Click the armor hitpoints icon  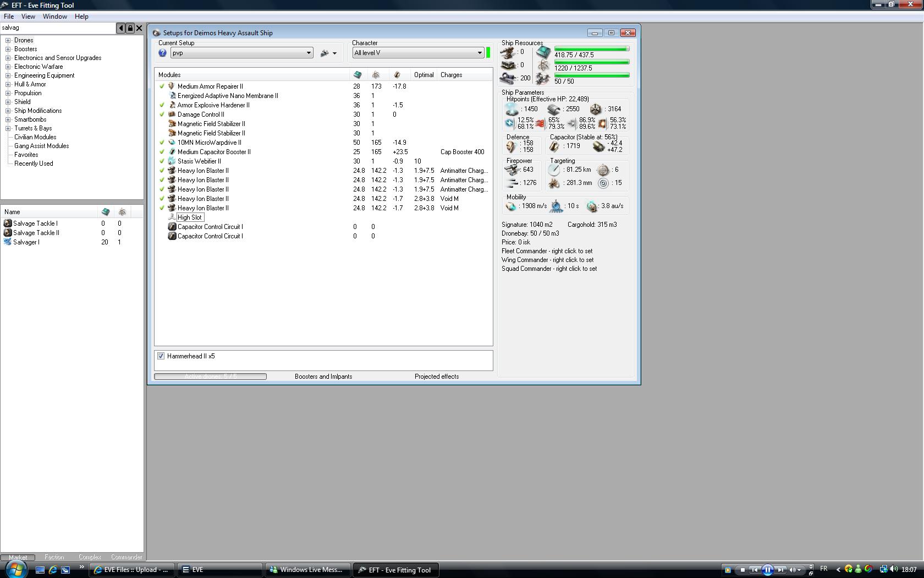554,110
